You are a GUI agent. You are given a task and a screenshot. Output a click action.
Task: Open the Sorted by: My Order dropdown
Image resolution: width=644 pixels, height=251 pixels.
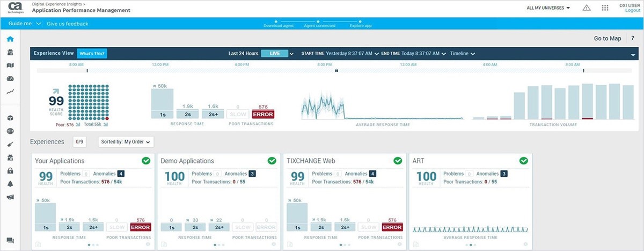coord(126,141)
